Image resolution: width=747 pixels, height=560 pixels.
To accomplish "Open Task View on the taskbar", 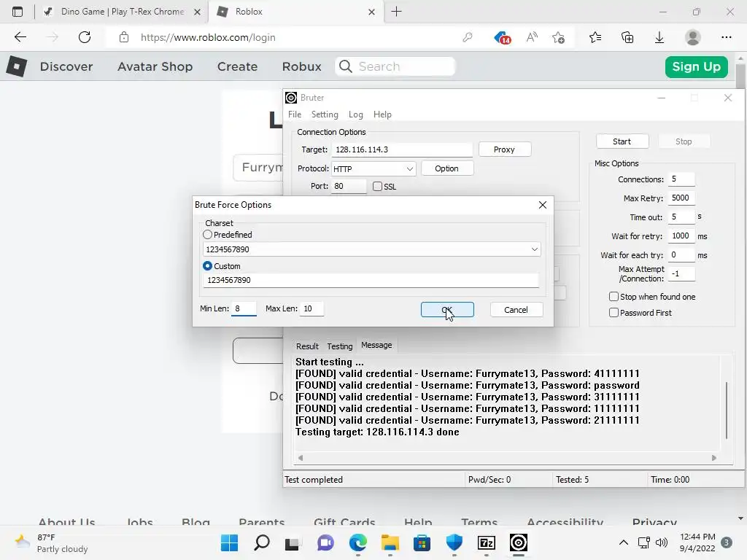I will [292, 543].
